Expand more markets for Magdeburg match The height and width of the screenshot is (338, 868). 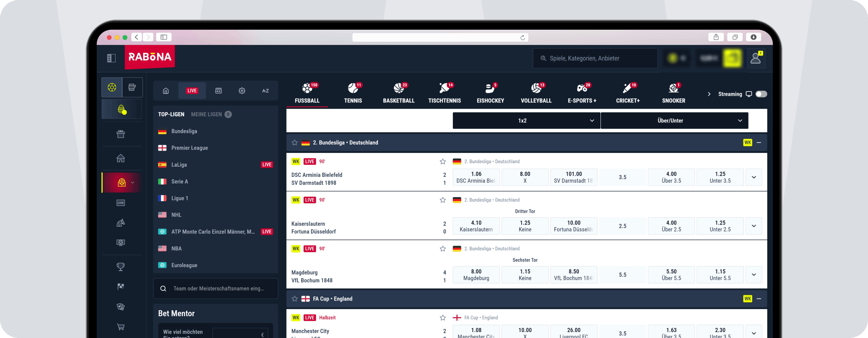tap(754, 275)
